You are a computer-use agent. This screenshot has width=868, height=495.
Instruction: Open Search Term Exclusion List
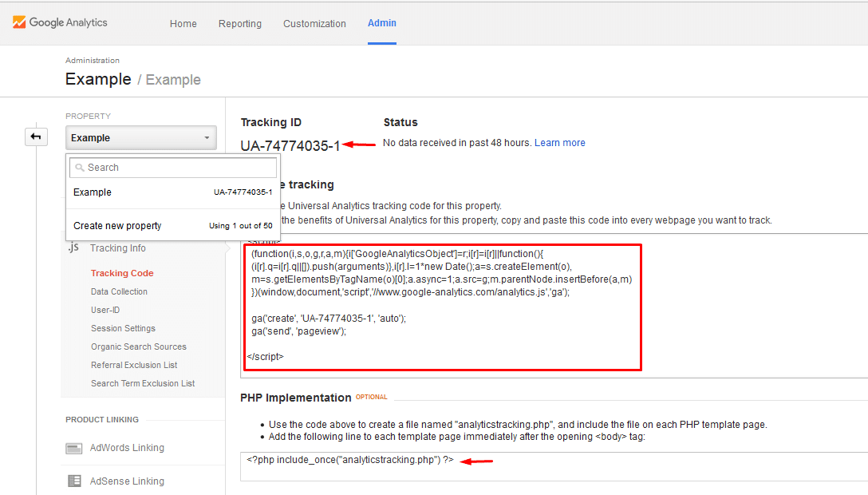point(143,383)
